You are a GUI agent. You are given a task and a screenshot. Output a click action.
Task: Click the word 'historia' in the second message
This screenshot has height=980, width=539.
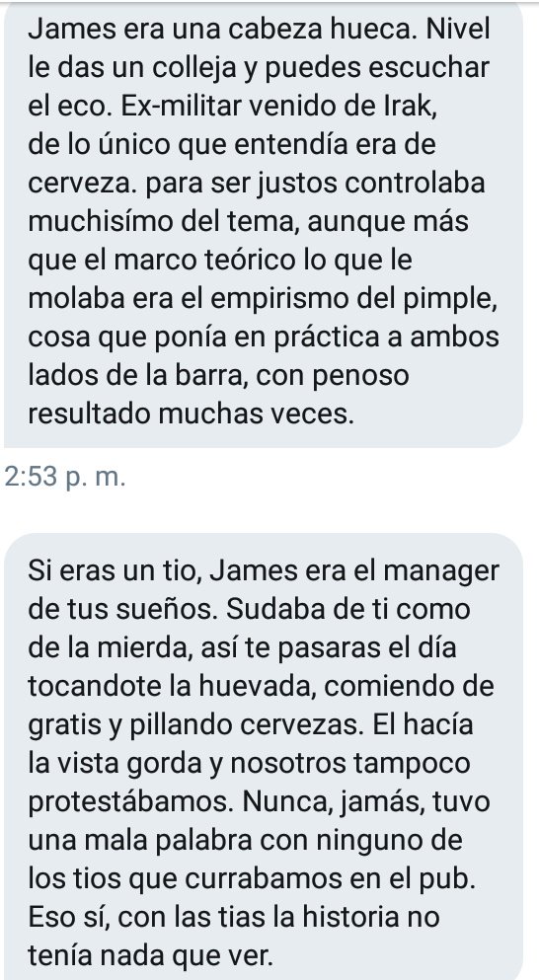click(354, 918)
